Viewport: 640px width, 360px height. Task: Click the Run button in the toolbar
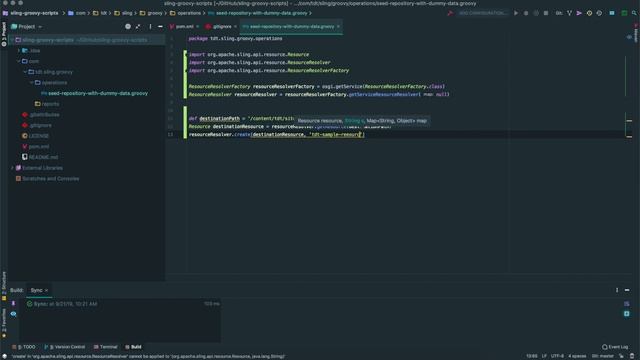(x=516, y=13)
